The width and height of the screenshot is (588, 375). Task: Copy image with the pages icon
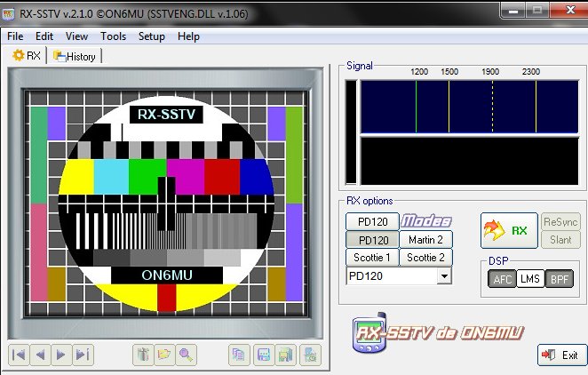coord(239,355)
